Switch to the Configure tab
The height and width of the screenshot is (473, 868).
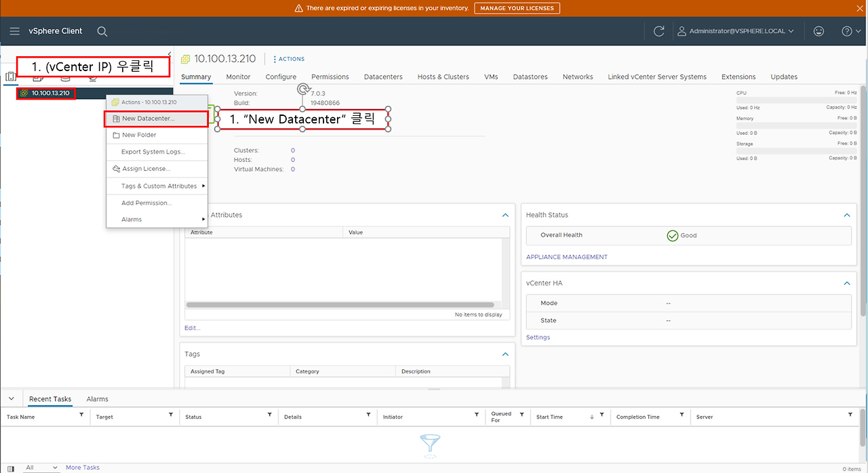pyautogui.click(x=281, y=77)
